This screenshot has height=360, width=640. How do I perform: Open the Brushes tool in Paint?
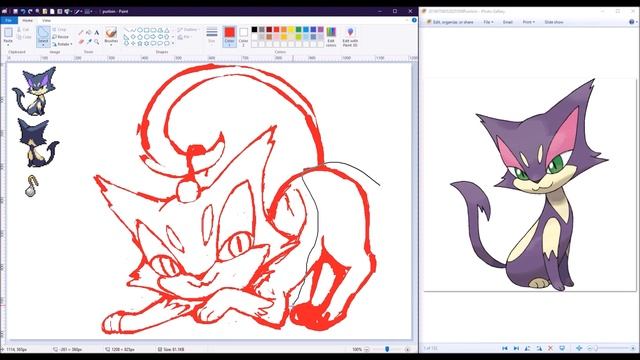point(111,35)
